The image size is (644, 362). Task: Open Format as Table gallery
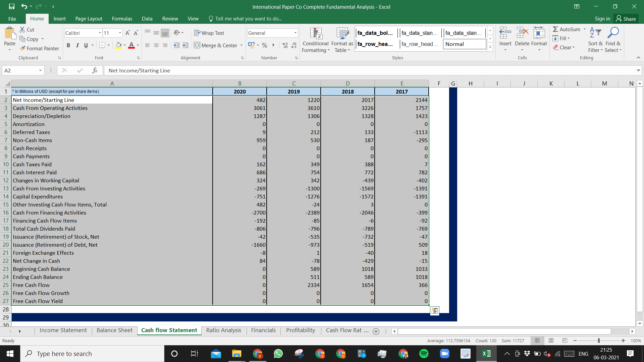click(342, 40)
